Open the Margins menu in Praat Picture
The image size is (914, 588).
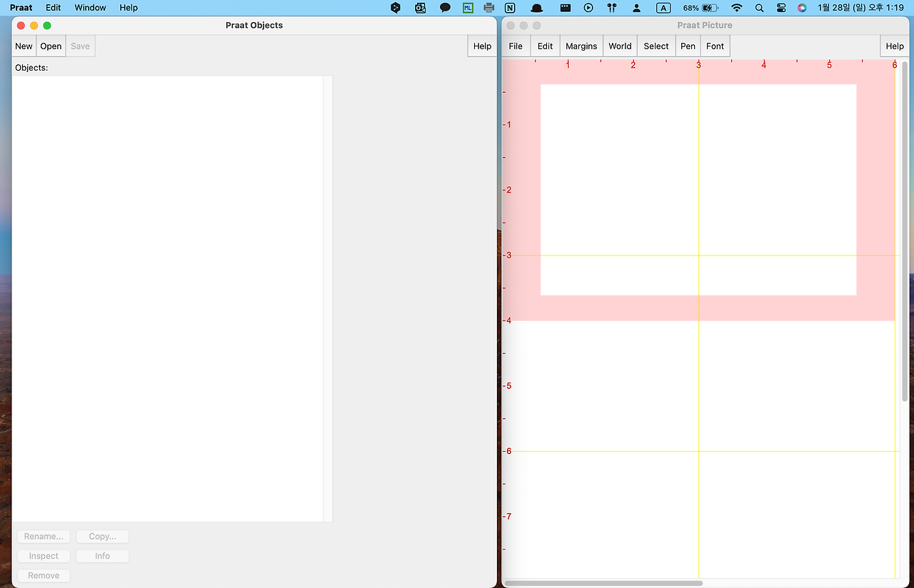[581, 46]
